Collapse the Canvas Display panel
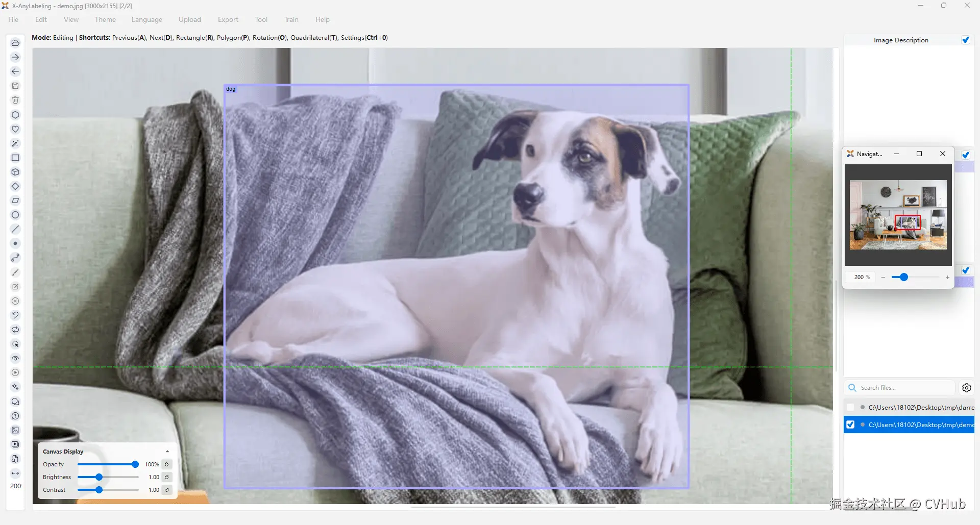Screen dimensions: 980x525 [x=167, y=452]
